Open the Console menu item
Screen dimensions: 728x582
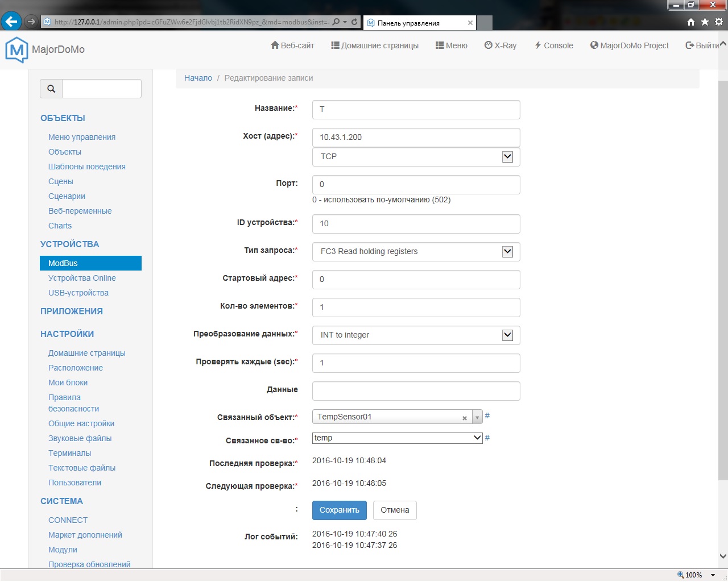(x=553, y=45)
